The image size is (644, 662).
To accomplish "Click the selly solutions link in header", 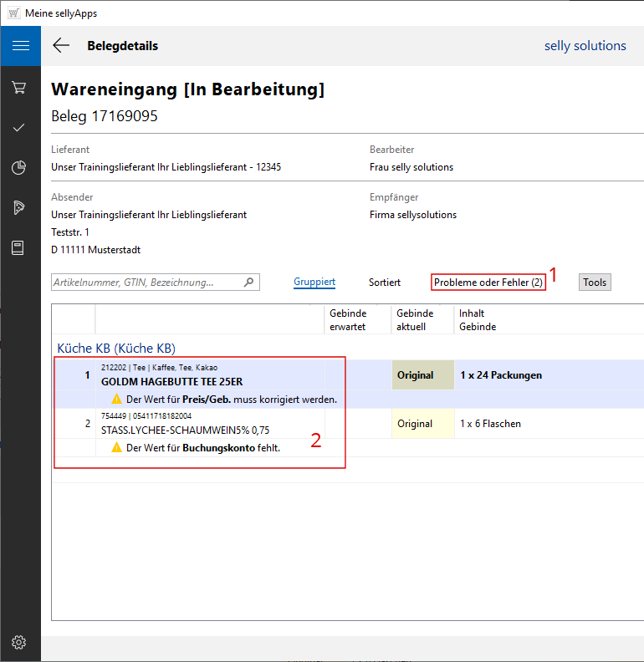I will coord(585,46).
